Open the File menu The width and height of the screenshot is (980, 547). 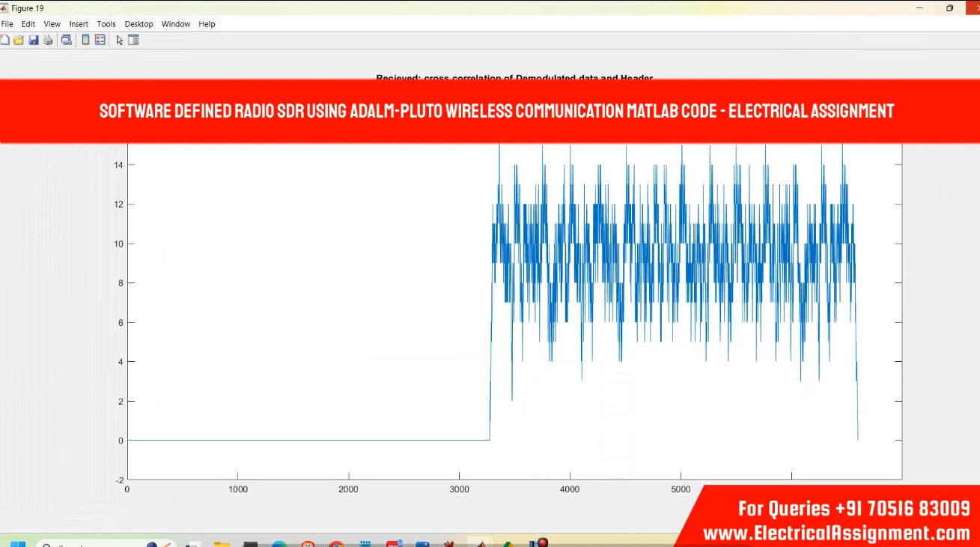(7, 24)
